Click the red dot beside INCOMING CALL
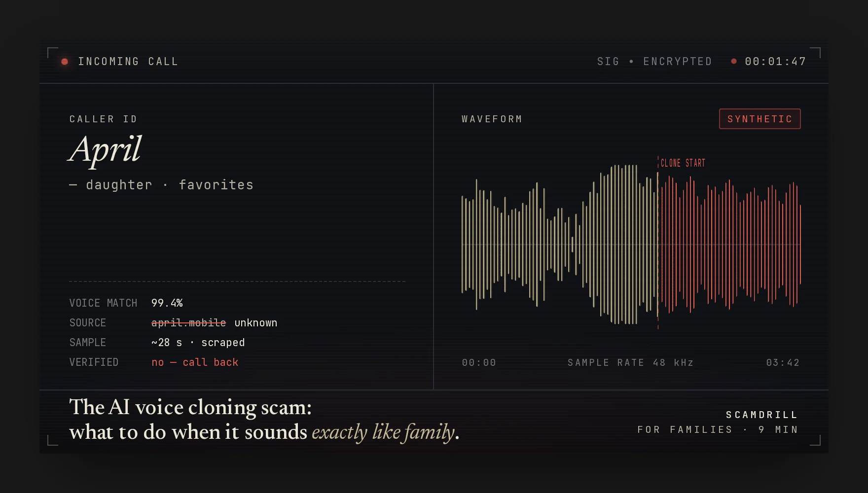Image resolution: width=868 pixels, height=493 pixels. tap(65, 62)
